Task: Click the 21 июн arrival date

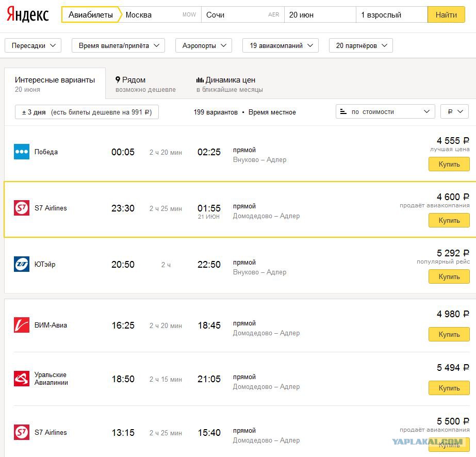Action: tap(208, 217)
